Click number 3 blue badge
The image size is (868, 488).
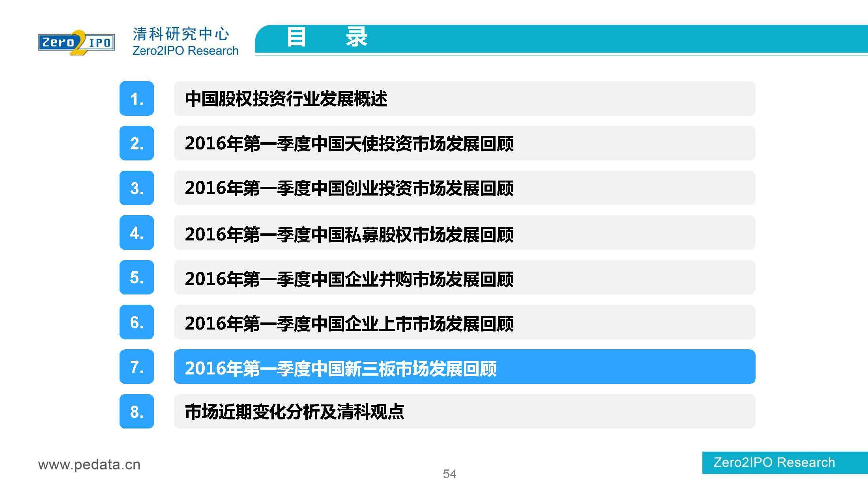[x=137, y=188]
